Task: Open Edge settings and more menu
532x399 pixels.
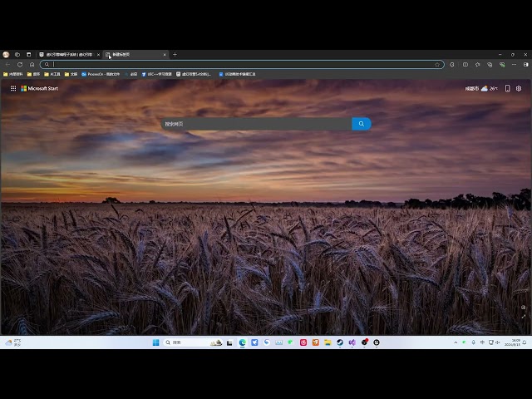Action: coord(514,65)
